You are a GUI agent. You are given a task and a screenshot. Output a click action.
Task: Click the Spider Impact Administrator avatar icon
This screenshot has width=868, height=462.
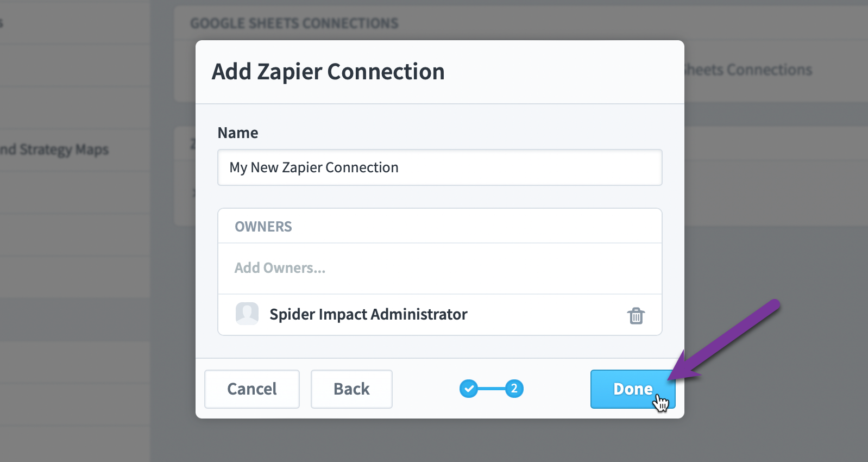click(247, 314)
